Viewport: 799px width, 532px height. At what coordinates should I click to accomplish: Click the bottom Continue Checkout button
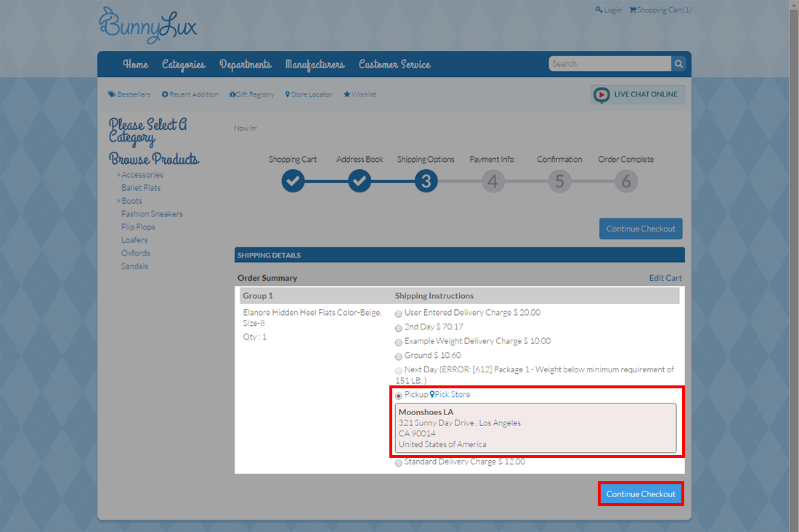tap(641, 494)
